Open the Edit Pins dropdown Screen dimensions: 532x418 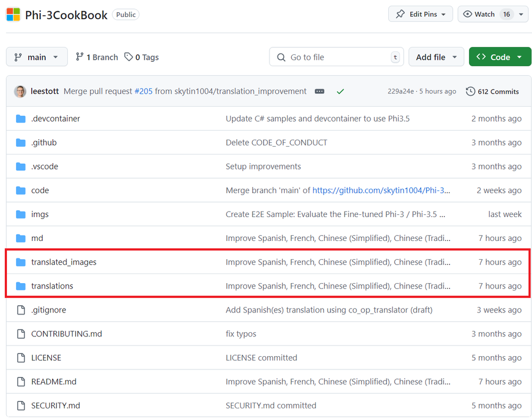coord(420,14)
